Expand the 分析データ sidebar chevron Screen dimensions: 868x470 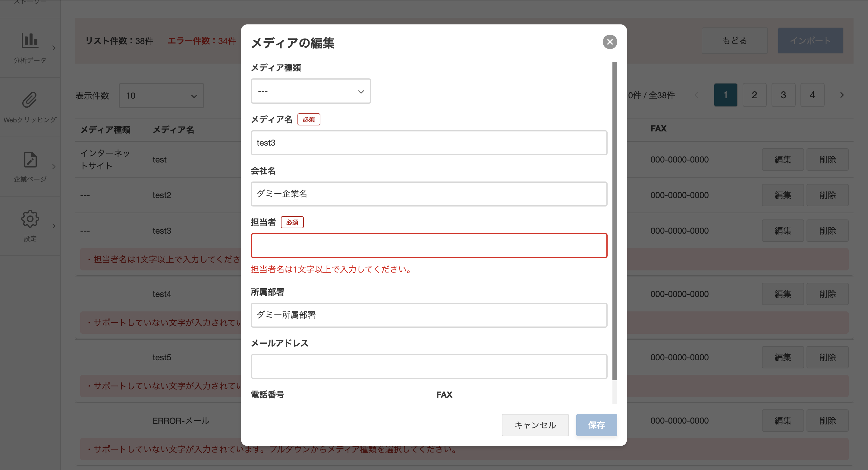click(x=54, y=48)
